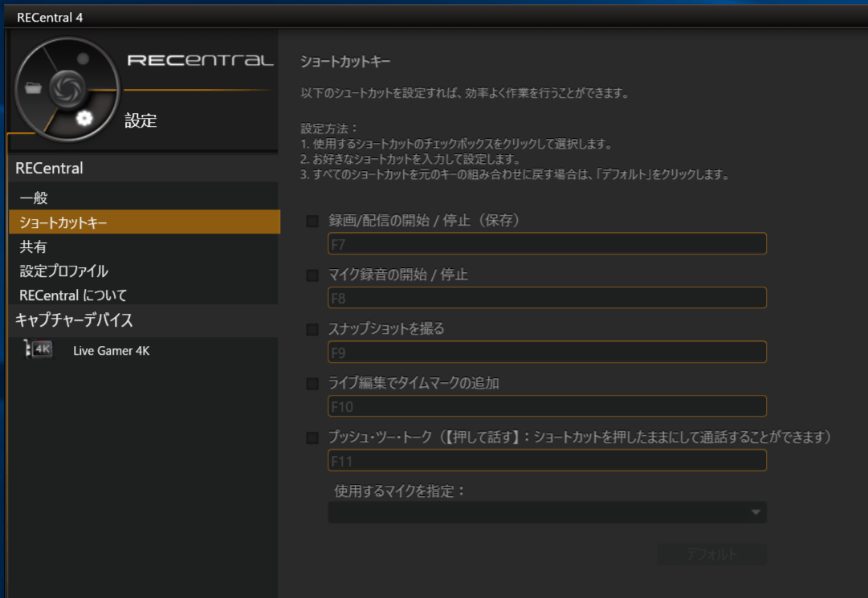Open the file manager folder icon
Image resolution: width=868 pixels, height=598 pixels.
[x=33, y=87]
